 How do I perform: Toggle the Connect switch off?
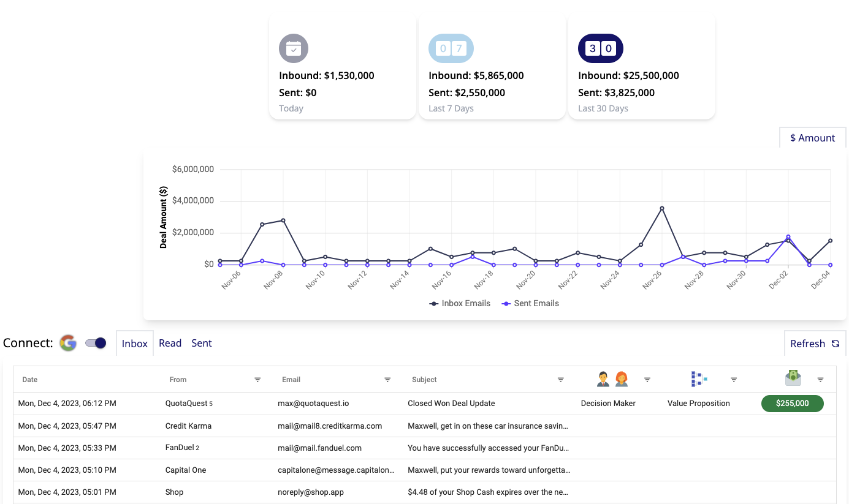click(x=96, y=343)
